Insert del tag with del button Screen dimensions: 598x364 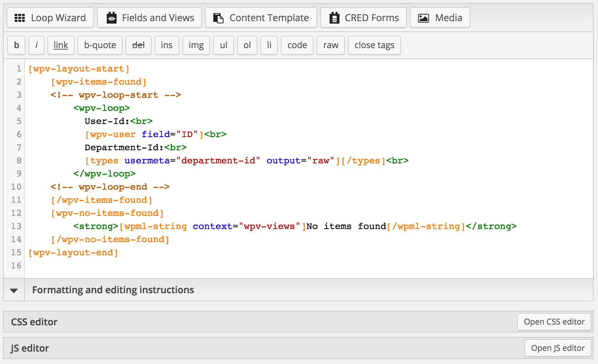coord(139,45)
